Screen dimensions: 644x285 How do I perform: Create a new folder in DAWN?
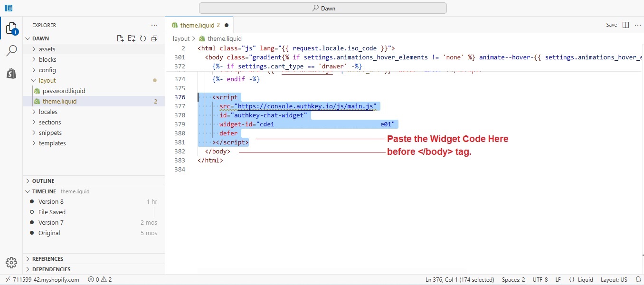[132, 38]
